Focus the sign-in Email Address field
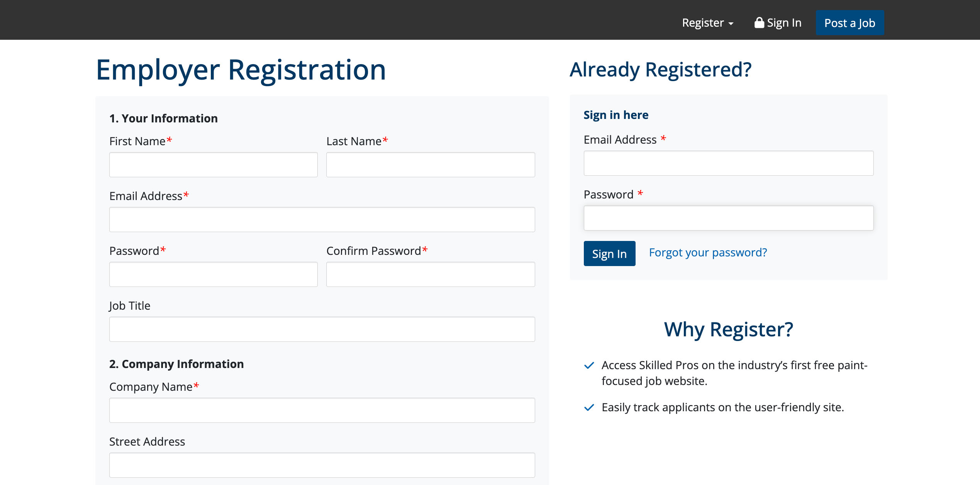Screen dimensions: 980x485 click(x=729, y=163)
